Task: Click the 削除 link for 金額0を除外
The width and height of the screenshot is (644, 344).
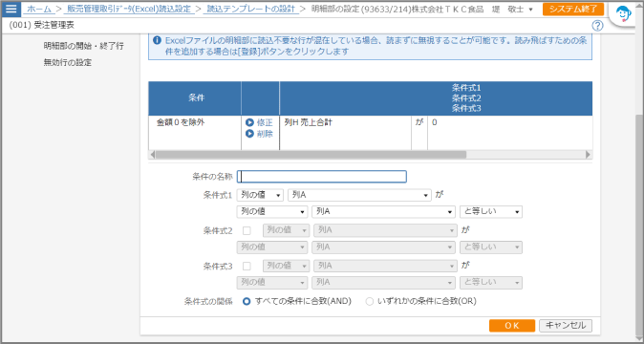Action: pos(265,134)
